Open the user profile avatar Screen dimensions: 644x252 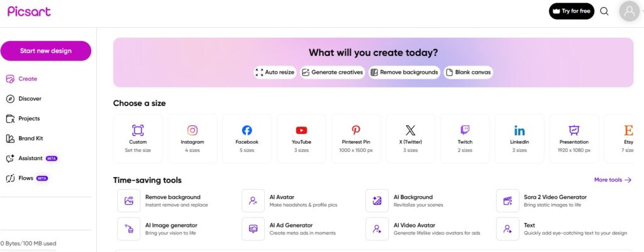[x=629, y=11]
